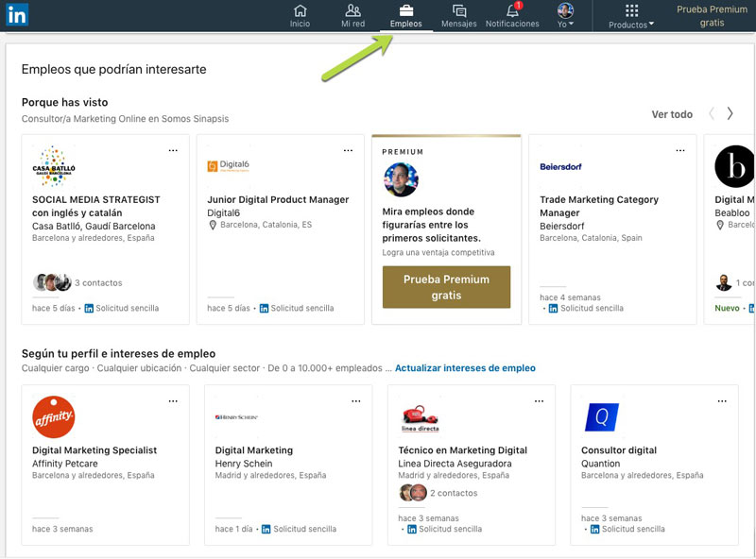756x559 pixels.
Task: Open options menu on Affinity Petcare card
Action: [x=173, y=401]
